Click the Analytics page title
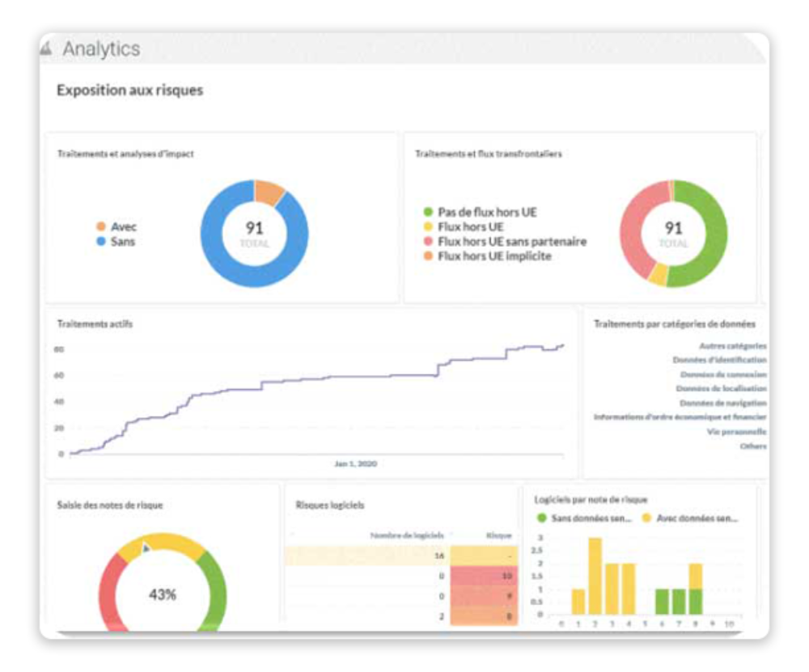 [x=101, y=49]
